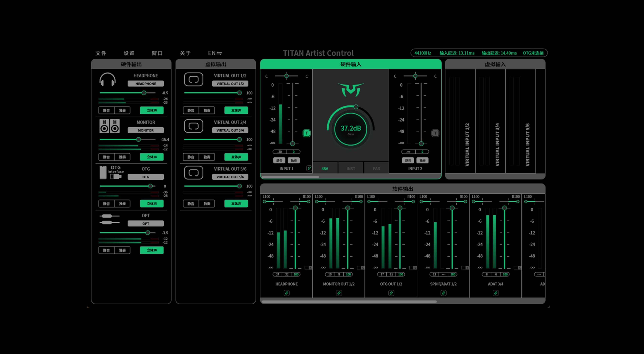Toggle link icon under ADAT 3/4
The height and width of the screenshot is (354, 644).
tap(496, 293)
